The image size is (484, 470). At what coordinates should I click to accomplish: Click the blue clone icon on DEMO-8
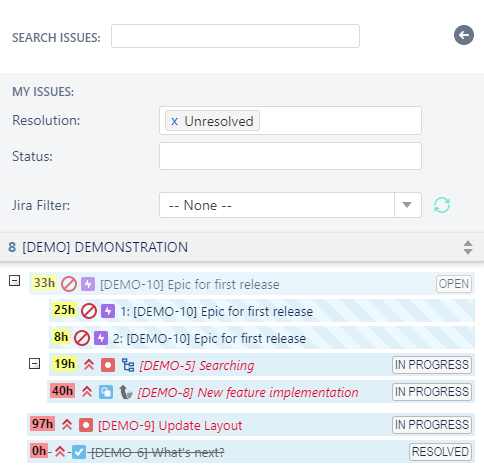point(106,392)
